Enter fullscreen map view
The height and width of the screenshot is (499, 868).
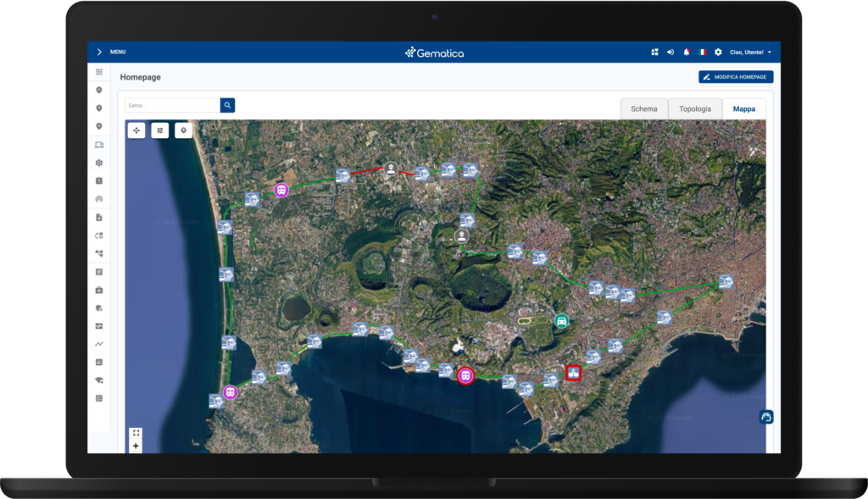(136, 433)
